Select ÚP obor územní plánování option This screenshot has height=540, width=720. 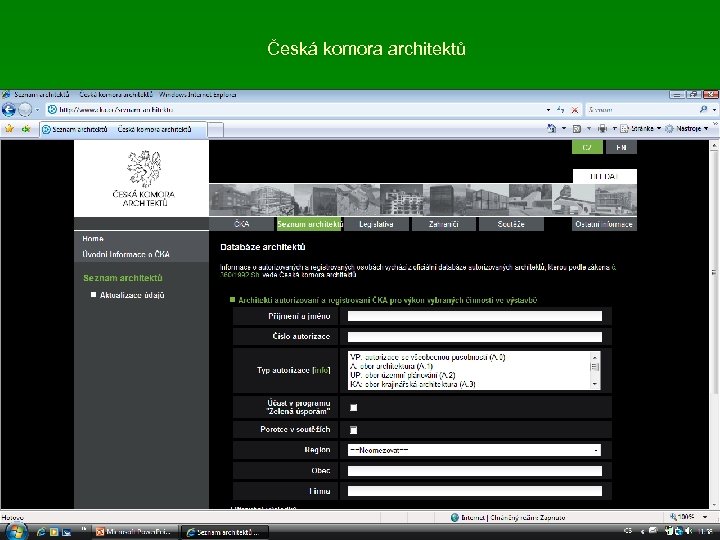click(402, 375)
